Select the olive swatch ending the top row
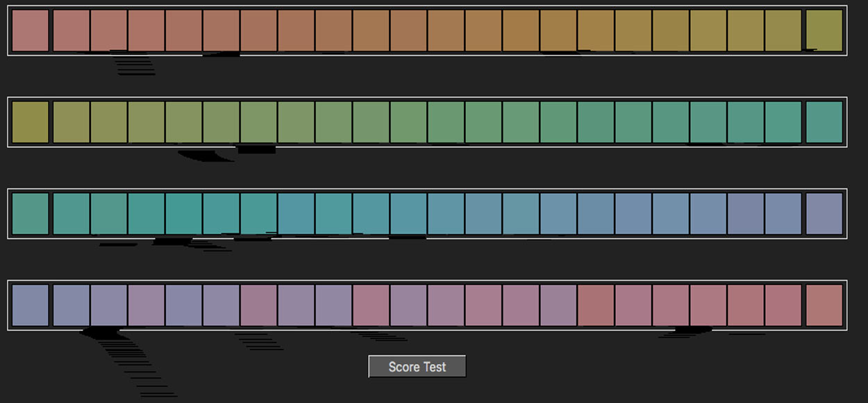Image resolution: width=868 pixels, height=403 pixels. (824, 31)
